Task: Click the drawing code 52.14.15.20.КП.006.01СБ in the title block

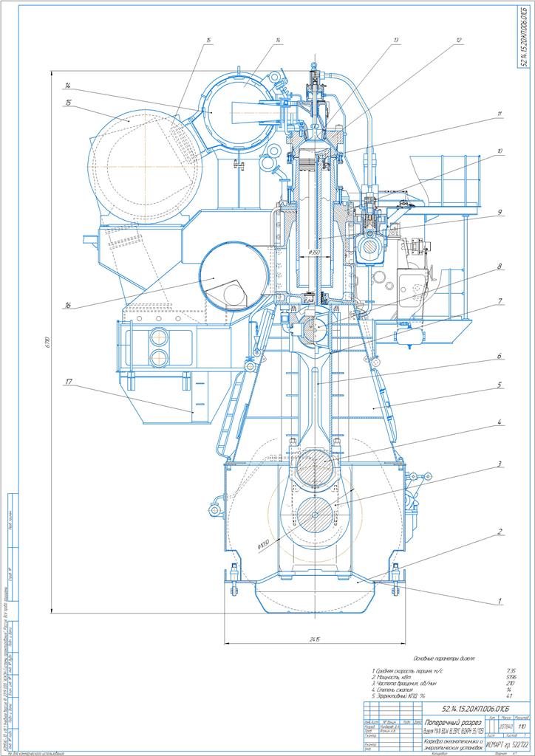Action: 476,708
